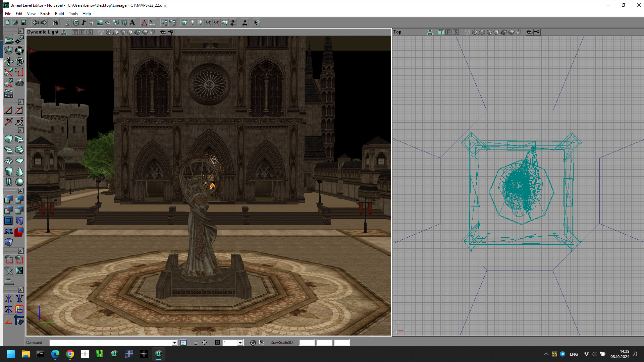Viewport: 644px width, 362px height.
Task: Build a Cylinder brush from toolbox
Action: point(9,171)
